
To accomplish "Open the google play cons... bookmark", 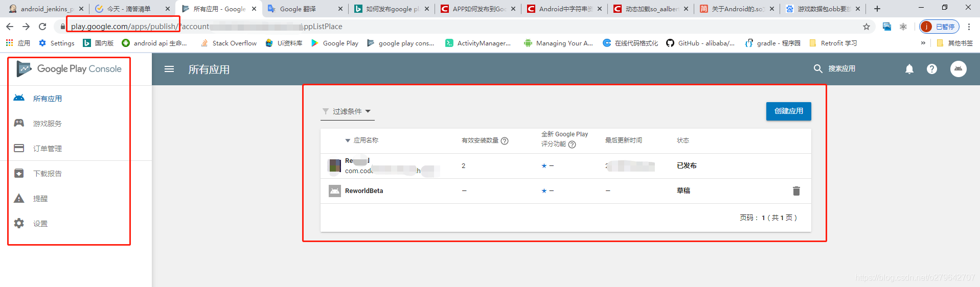I will tap(401, 43).
